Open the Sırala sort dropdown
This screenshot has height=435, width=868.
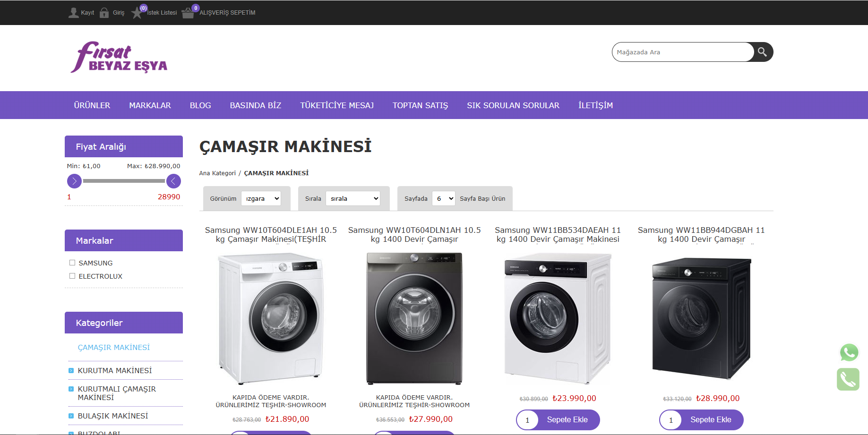(353, 199)
